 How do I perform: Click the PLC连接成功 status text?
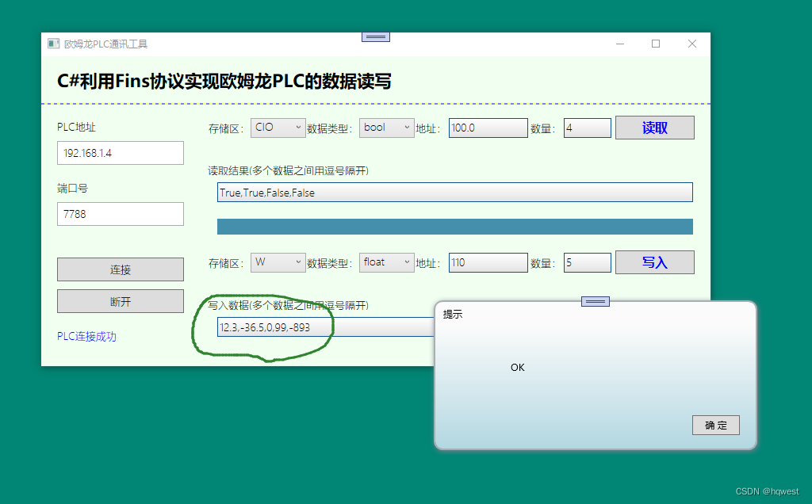[x=86, y=336]
